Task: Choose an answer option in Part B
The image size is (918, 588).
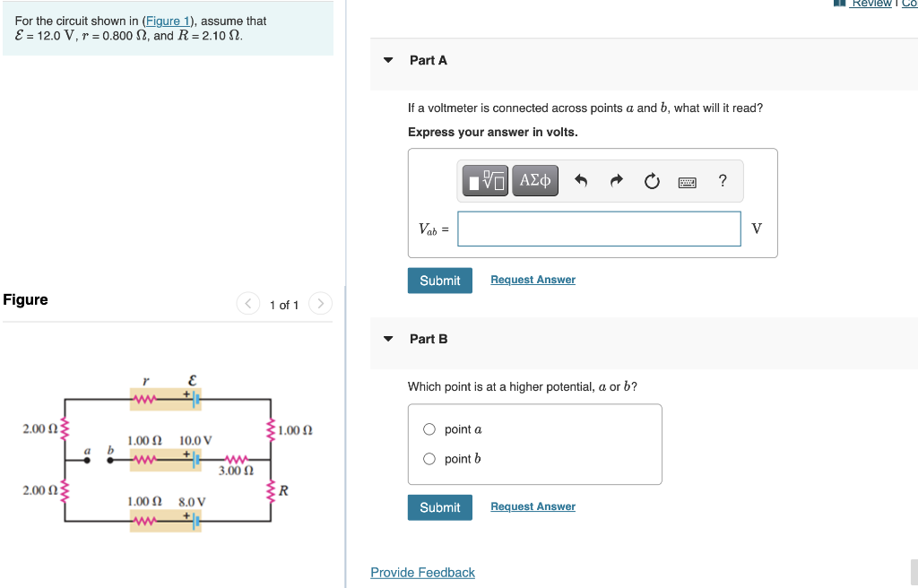Action: 429,428
